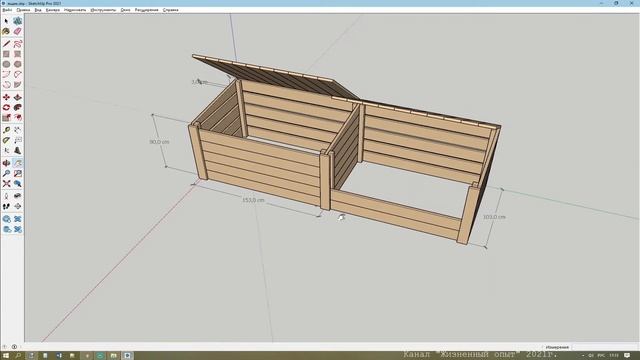Viewport: 640px width, 360px height.
Task: Select the Zoom Window tool
Action: point(18,173)
